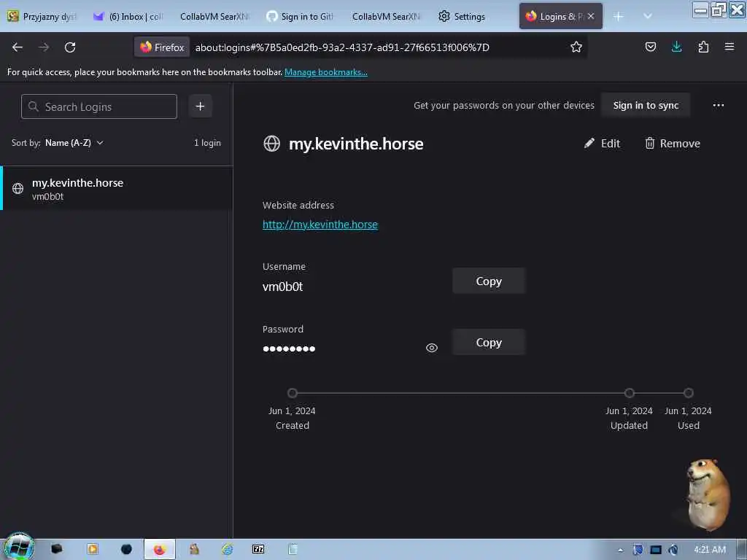The width and height of the screenshot is (747, 560).
Task: Click the volume icon in the system tray
Action: (x=673, y=550)
